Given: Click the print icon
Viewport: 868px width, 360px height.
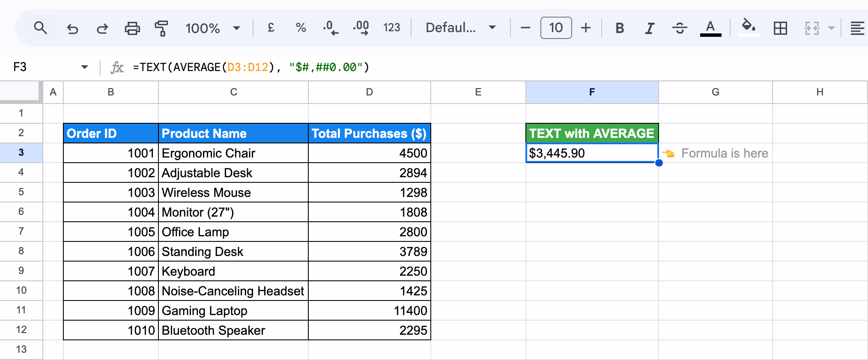Looking at the screenshot, I should (132, 28).
